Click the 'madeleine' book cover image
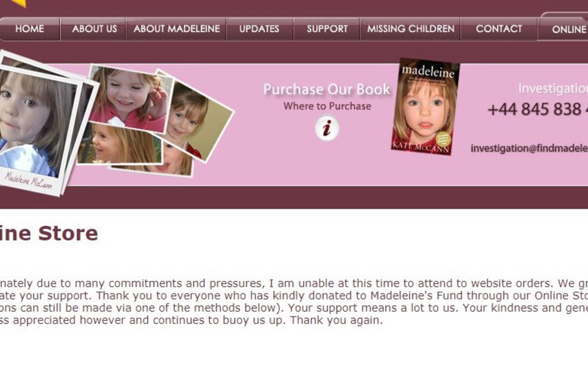This screenshot has height=392, width=588. (426, 107)
